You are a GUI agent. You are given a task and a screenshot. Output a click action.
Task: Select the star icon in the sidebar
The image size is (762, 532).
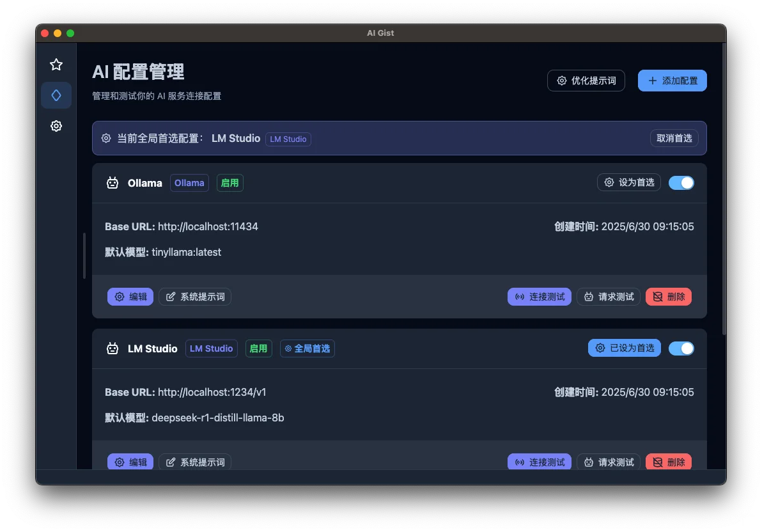tap(56, 64)
